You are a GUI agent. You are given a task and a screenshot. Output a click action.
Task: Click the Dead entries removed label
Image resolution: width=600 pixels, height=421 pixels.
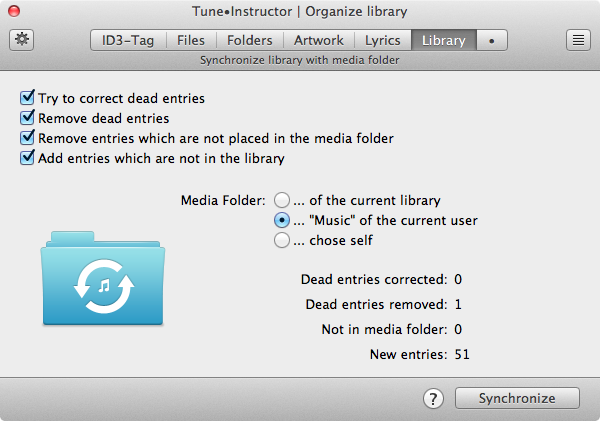pos(376,304)
